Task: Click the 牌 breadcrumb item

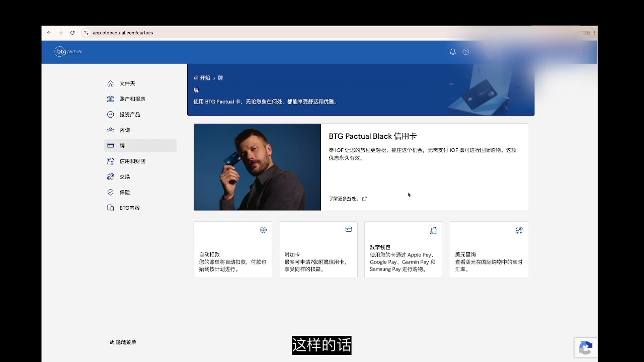Action: 220,78
